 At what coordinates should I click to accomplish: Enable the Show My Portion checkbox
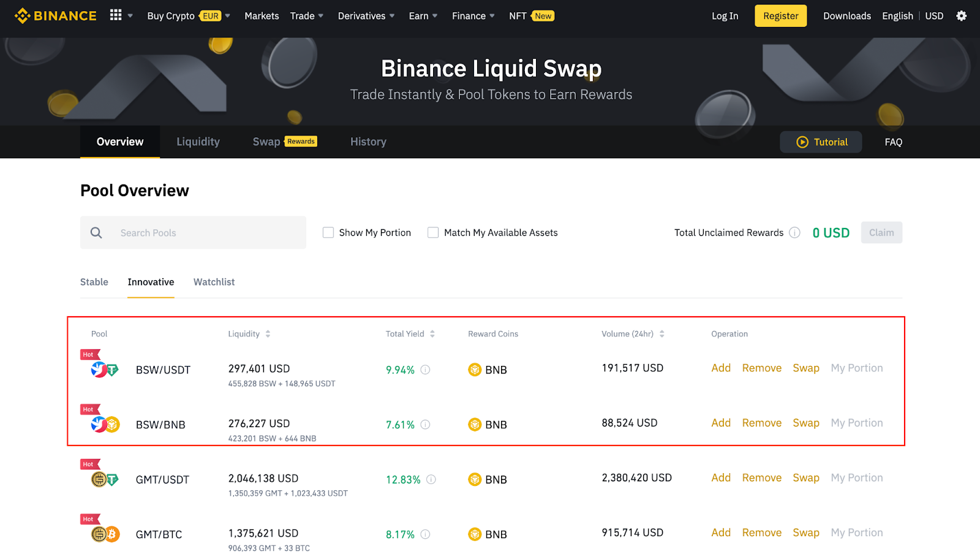(328, 233)
